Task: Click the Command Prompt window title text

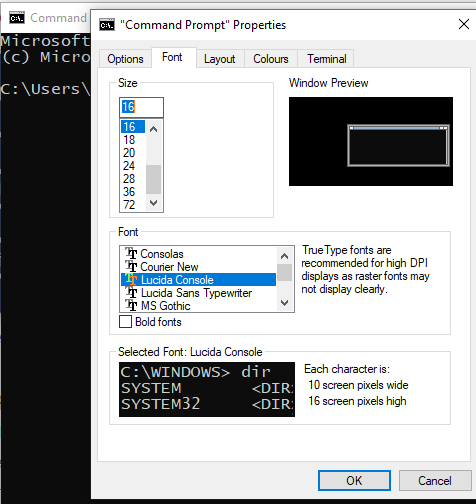Action: click(x=58, y=18)
